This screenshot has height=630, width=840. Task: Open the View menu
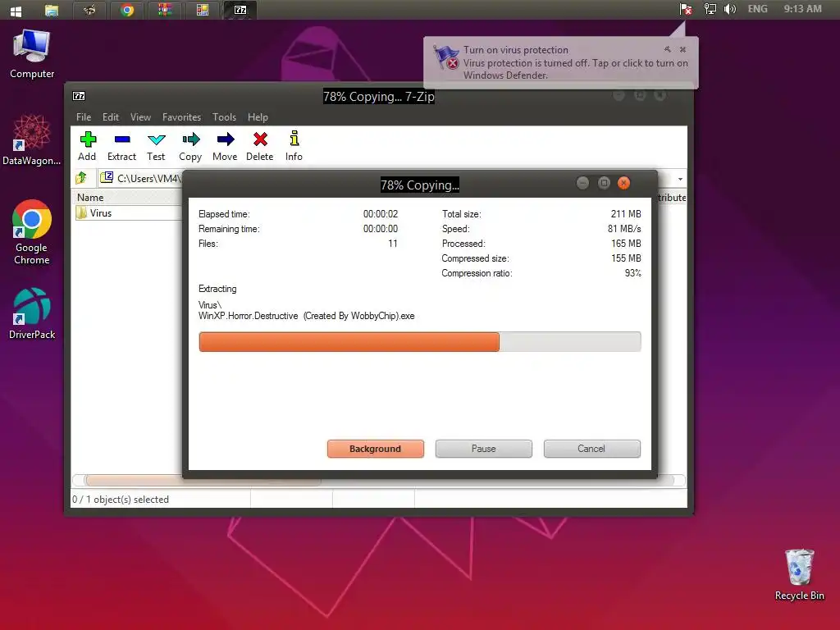click(x=140, y=116)
